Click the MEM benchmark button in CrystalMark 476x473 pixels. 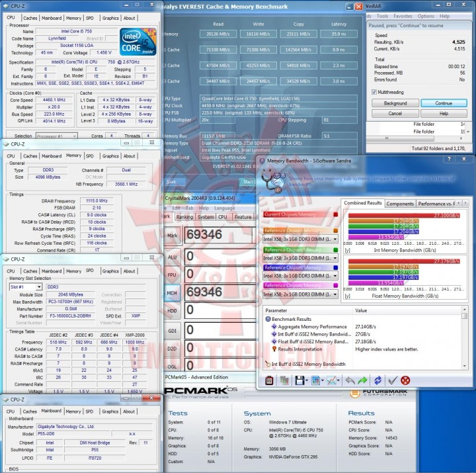tap(172, 293)
